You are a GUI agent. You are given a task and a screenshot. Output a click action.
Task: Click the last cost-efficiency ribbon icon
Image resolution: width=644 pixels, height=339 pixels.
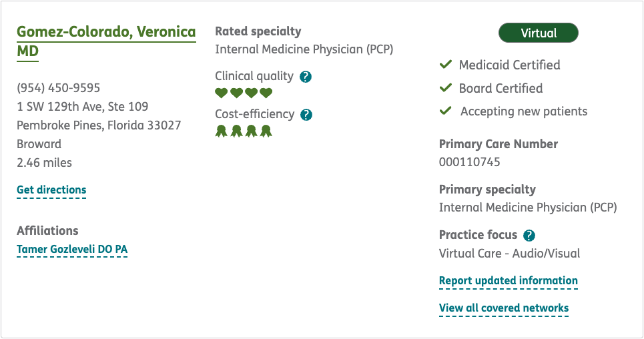[x=266, y=131]
